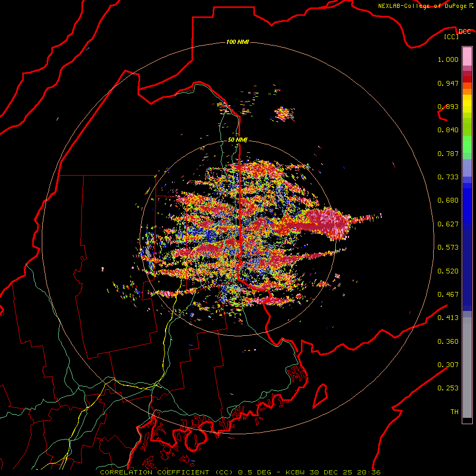This screenshot has width=476, height=476.
Task: Click the 0.627 legend value
Action: (448, 224)
